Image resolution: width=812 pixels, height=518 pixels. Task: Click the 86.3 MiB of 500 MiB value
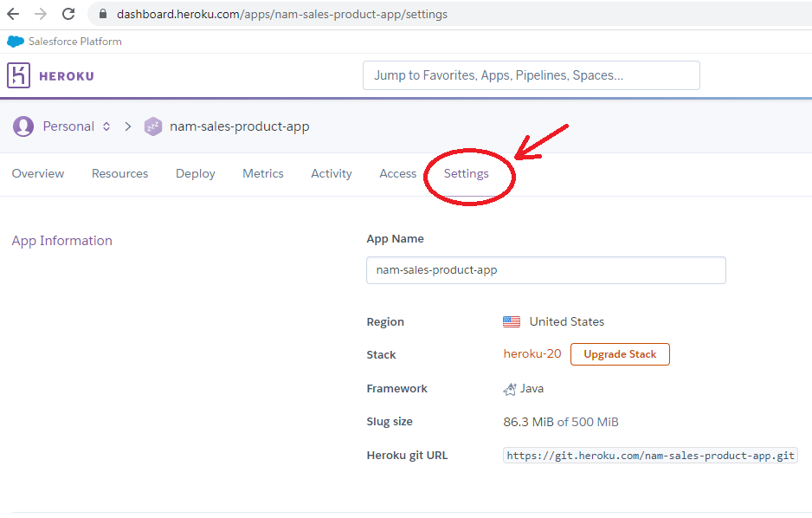(561, 422)
